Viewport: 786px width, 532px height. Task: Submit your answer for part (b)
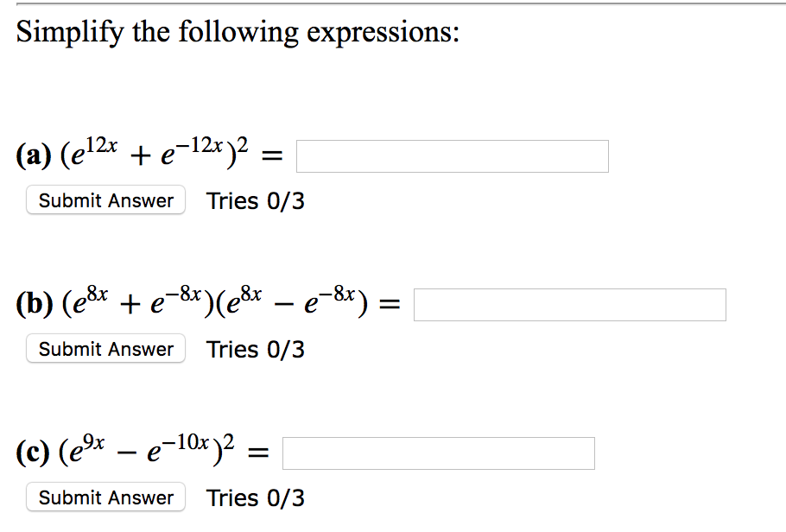(105, 349)
